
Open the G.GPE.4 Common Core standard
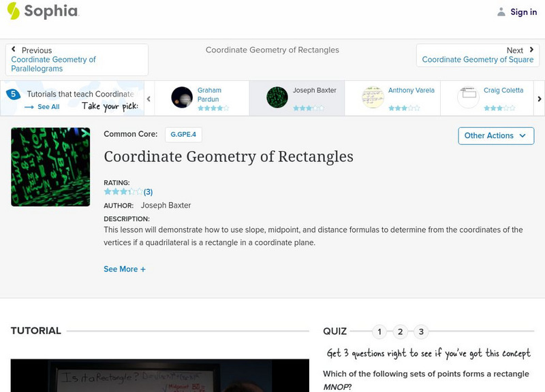(x=183, y=135)
